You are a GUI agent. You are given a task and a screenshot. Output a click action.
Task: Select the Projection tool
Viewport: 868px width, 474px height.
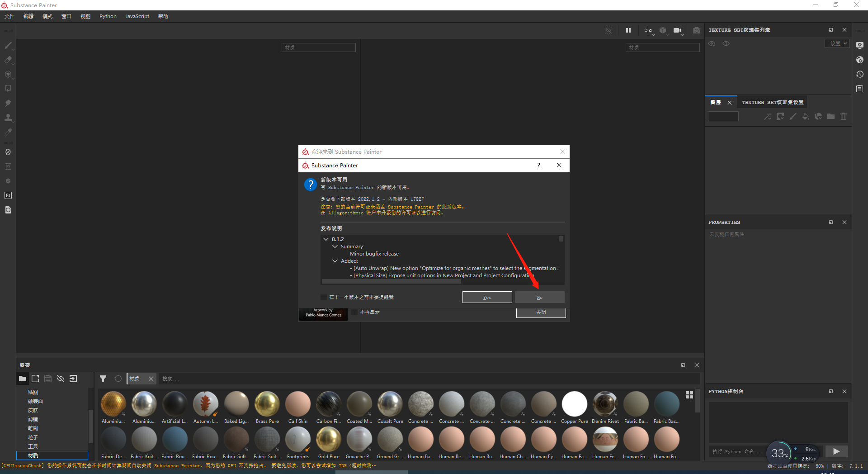tap(8, 74)
